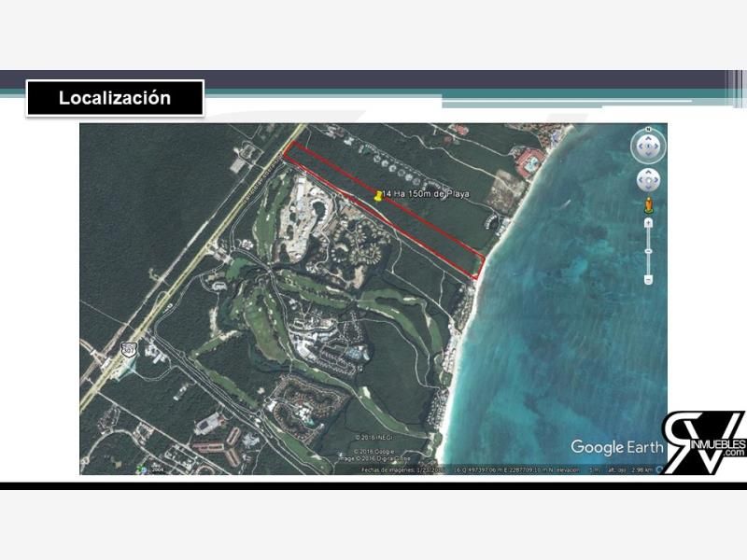The width and height of the screenshot is (747, 560).
Task: Zoom in with the plus button
Action: pos(648,223)
